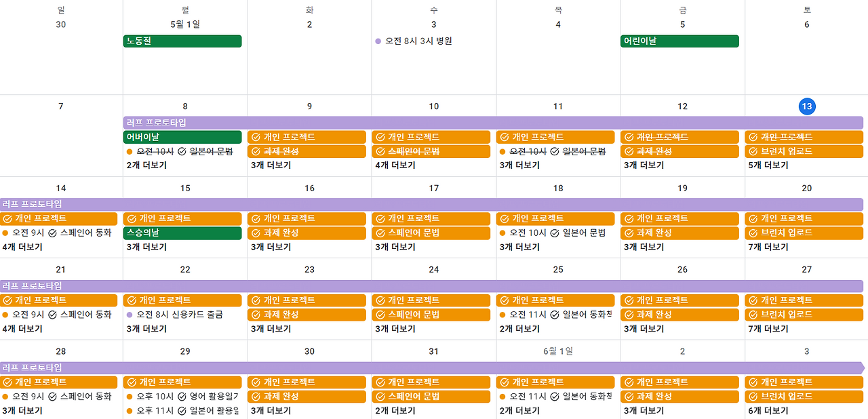
Task: Click the checkmark icon on 과제 완성, May 16
Action: point(255,233)
